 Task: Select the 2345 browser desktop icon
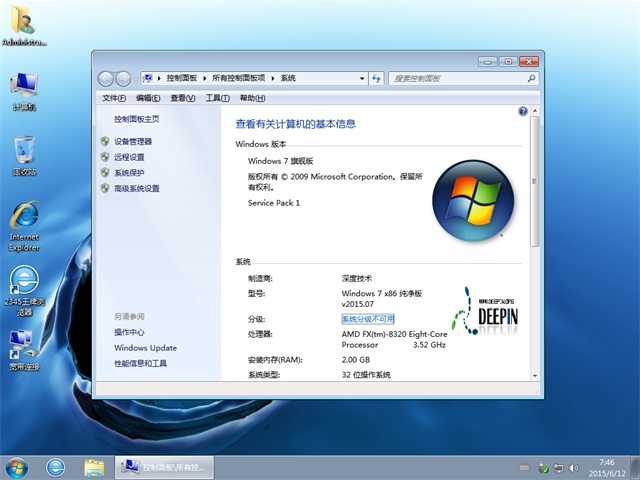point(24,291)
